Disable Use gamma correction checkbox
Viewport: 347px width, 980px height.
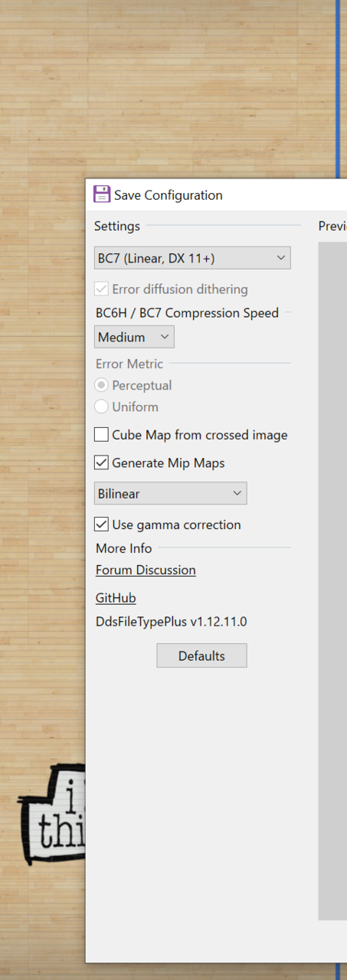click(101, 524)
